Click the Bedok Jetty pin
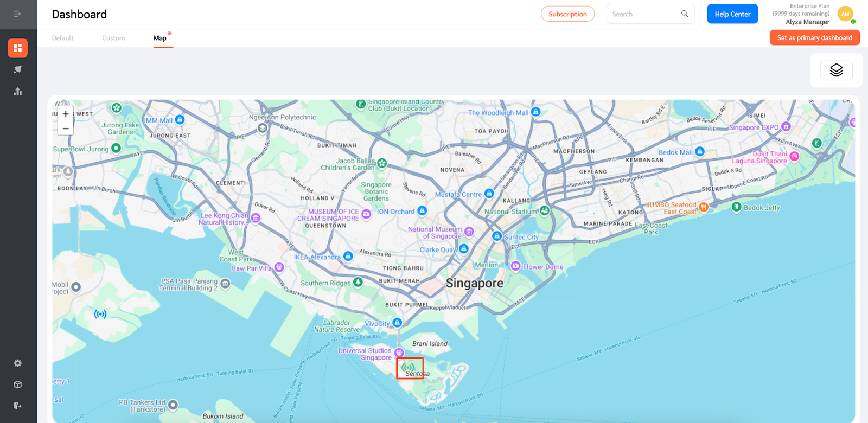 click(736, 207)
